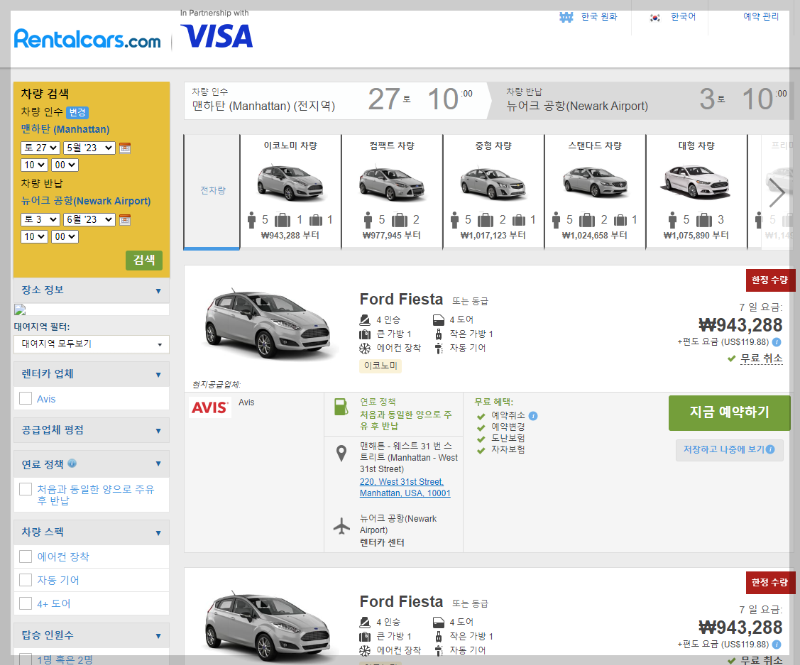Screen dimensions: 800x665
Task: Click the Avis logo in first listing
Action: click(x=210, y=408)
